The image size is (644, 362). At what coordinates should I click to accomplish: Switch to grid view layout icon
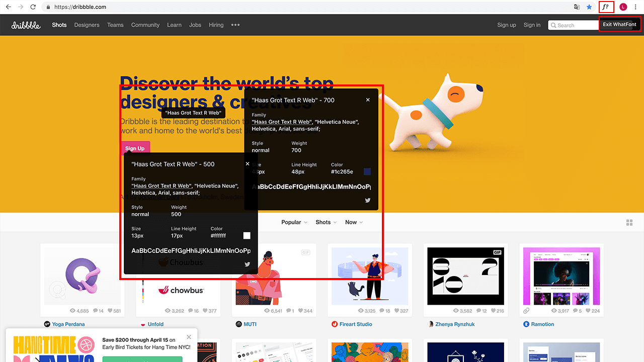point(629,223)
